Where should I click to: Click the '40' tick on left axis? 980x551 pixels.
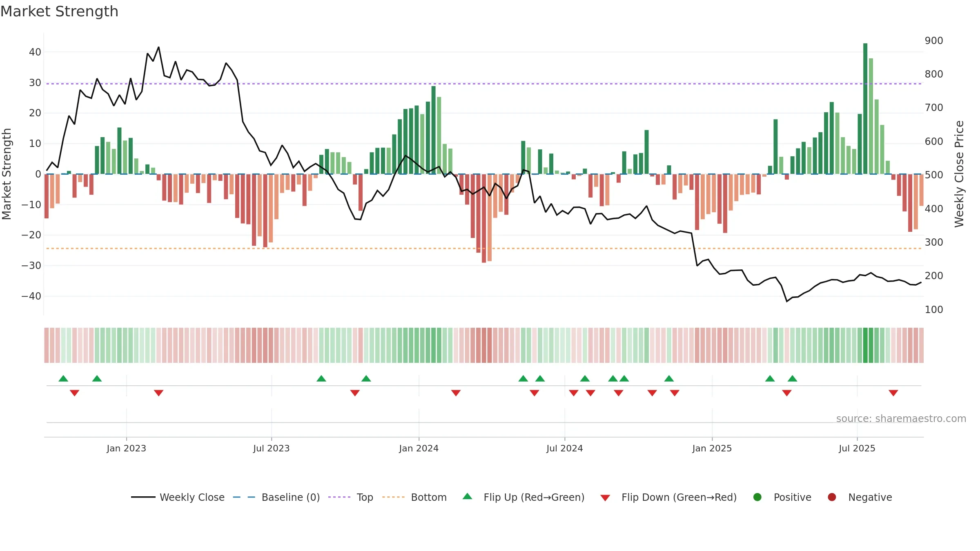pyautogui.click(x=35, y=52)
